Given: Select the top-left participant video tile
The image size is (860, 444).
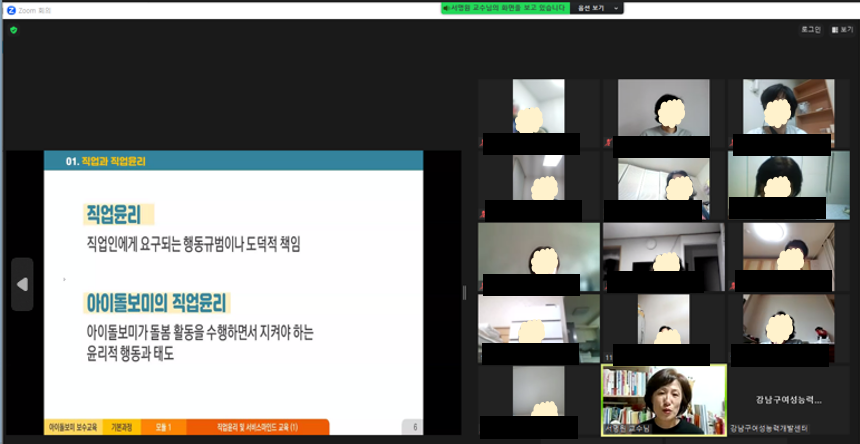Looking at the screenshot, I should point(538,114).
